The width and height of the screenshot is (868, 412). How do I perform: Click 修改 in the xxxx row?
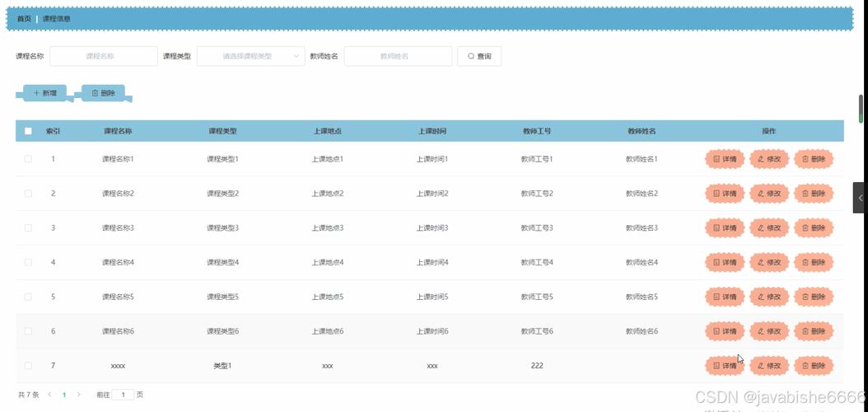tap(769, 366)
